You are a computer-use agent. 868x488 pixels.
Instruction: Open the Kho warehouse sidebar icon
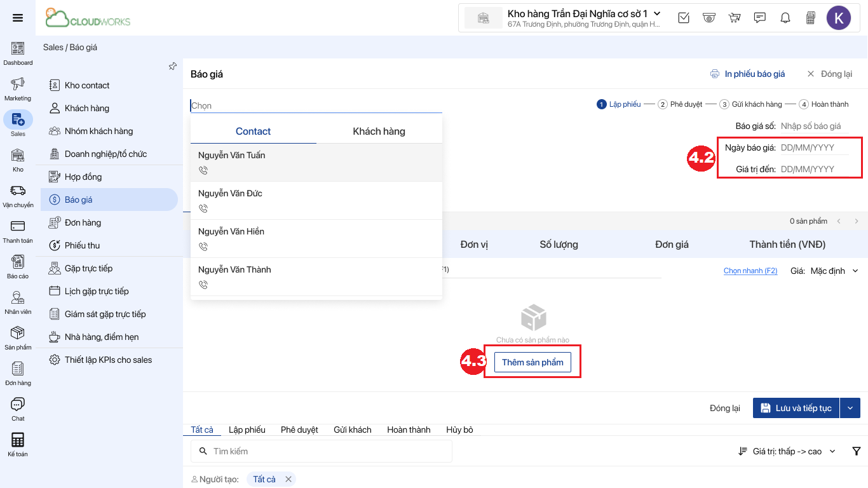[18, 156]
